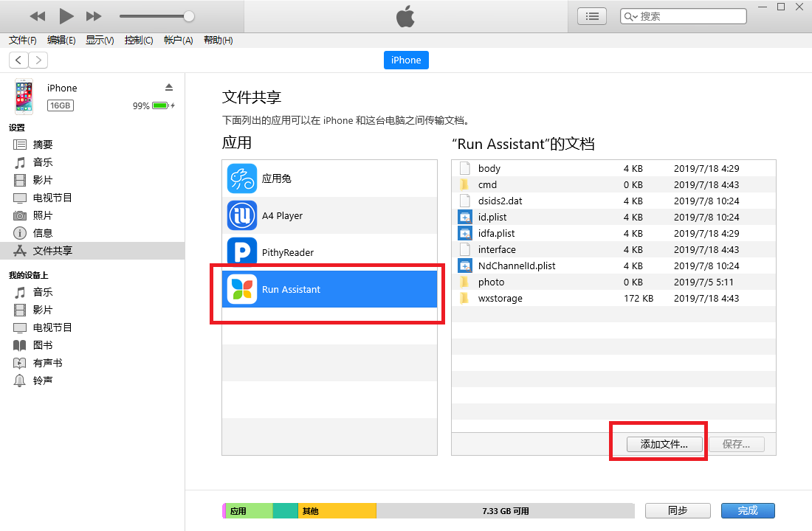This screenshot has height=531, width=812.
Task: Select the wxstorage folder icon
Action: coord(464,298)
